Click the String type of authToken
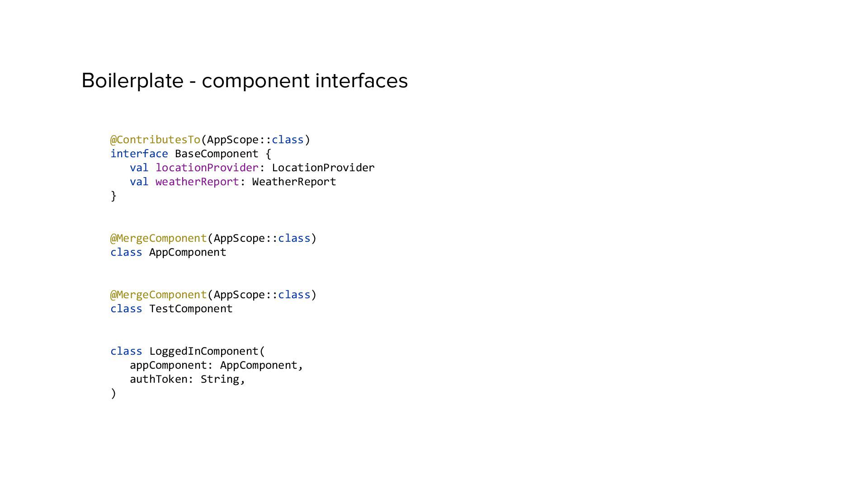Viewport: 868px width, 488px height. click(x=220, y=379)
